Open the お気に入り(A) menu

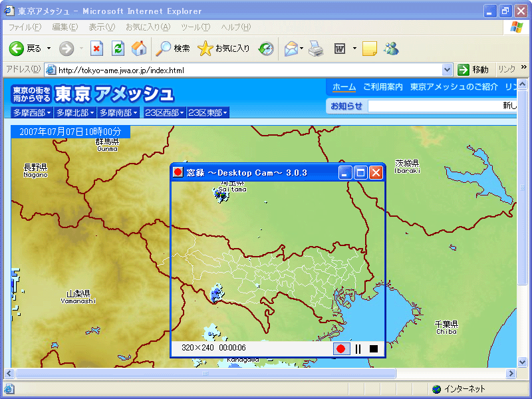pos(148,27)
